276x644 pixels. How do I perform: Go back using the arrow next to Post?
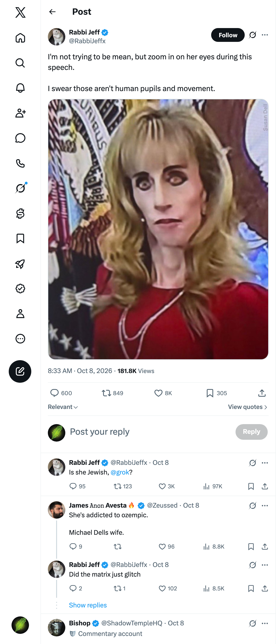click(x=52, y=12)
